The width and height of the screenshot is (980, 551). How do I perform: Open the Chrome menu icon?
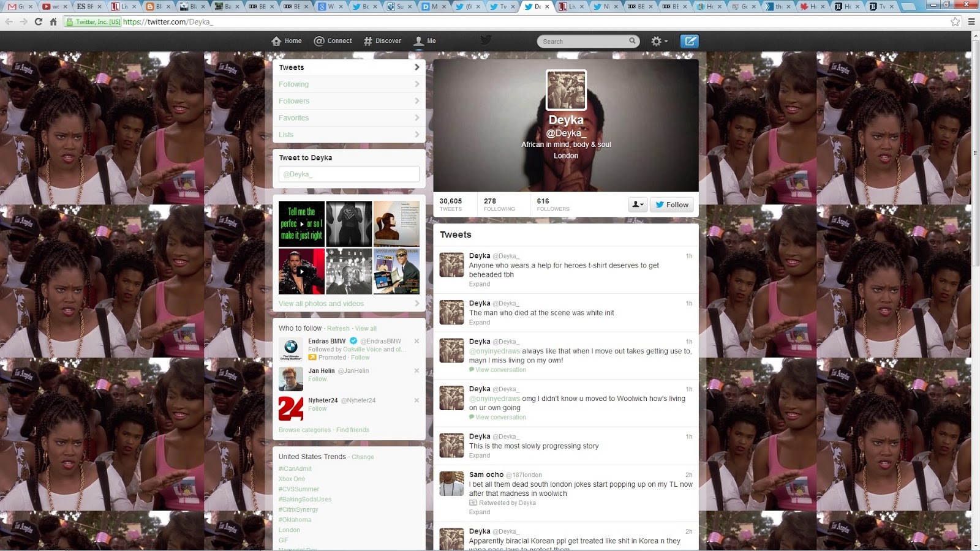971,21
